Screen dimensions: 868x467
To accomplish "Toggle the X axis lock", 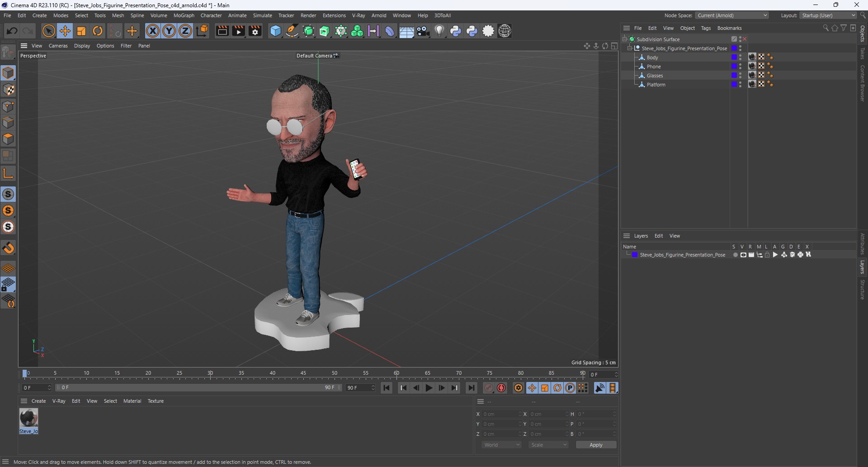I will coord(153,31).
